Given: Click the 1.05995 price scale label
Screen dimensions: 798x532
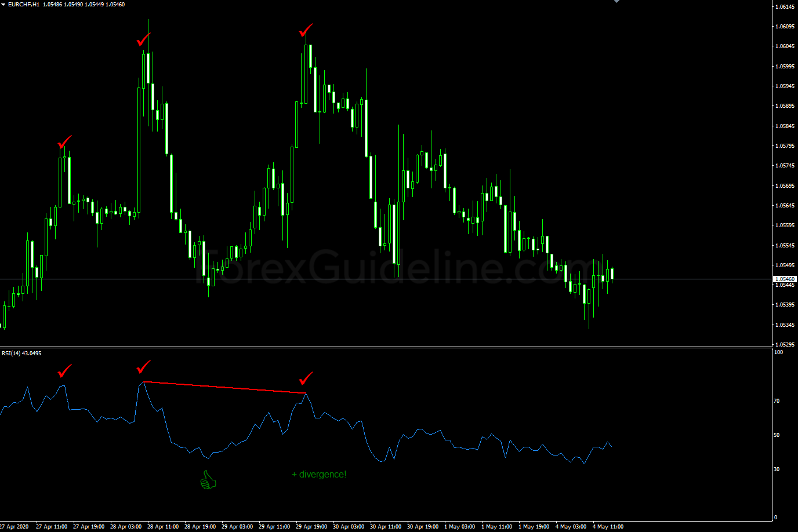Looking at the screenshot, I should tap(785, 67).
